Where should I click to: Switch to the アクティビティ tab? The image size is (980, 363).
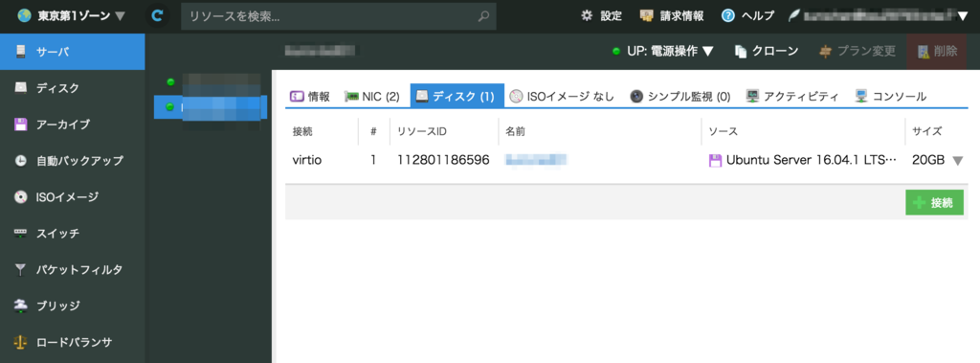click(791, 97)
